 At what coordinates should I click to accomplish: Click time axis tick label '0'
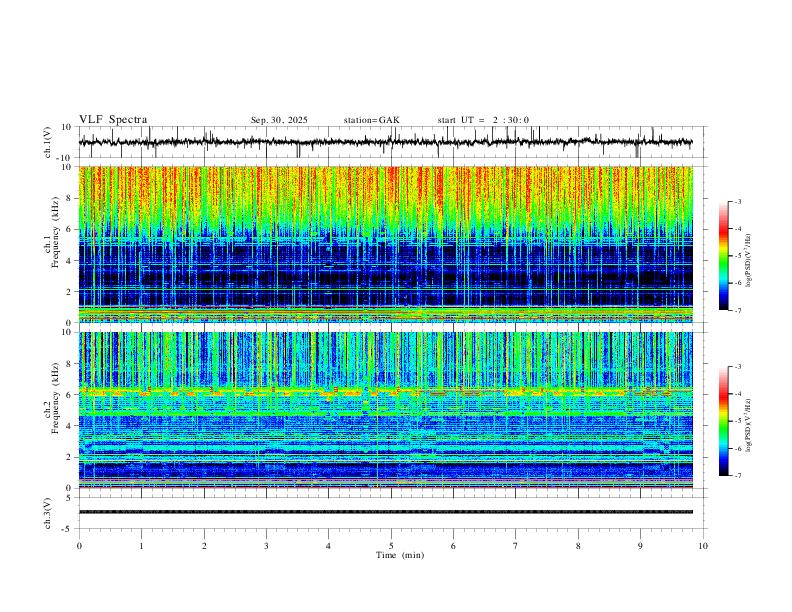coord(79,546)
